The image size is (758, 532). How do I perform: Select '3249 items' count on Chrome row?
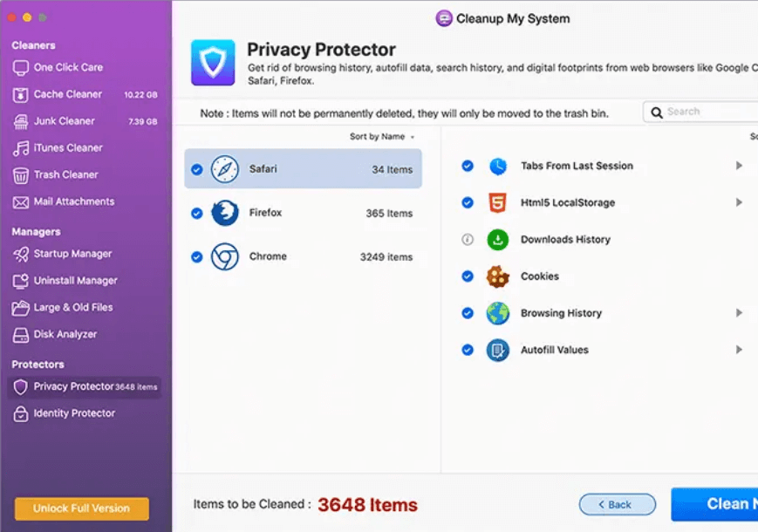coord(386,257)
